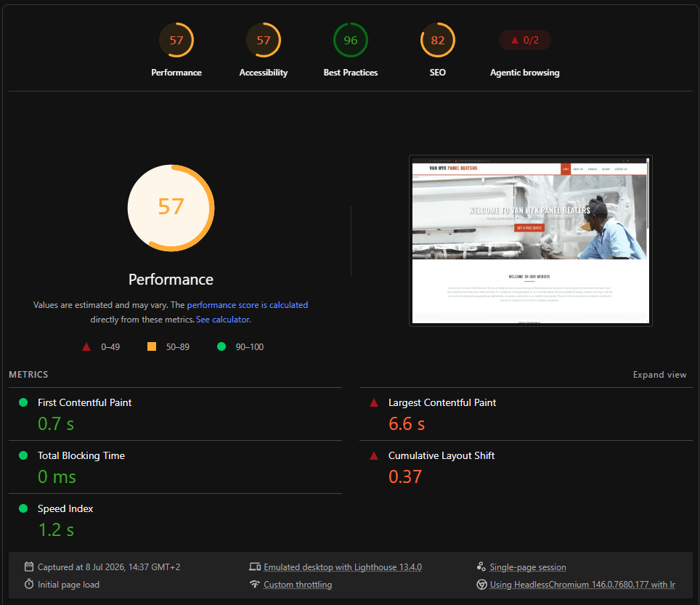
Task: Click the Total Blocking Time metric title
Action: click(81, 455)
